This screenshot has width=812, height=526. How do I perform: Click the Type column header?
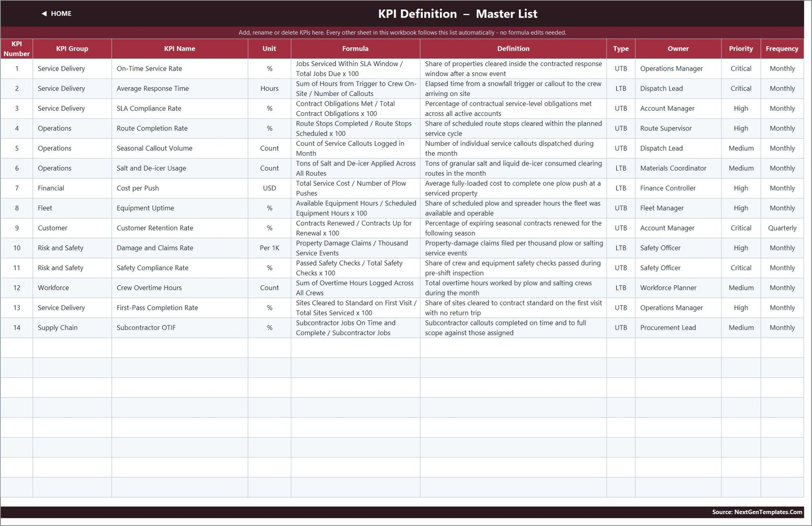point(621,49)
